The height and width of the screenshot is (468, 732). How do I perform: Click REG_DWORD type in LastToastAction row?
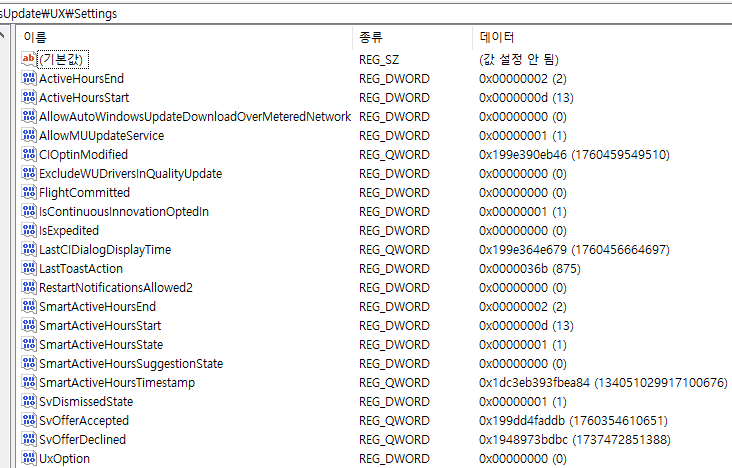pos(394,269)
